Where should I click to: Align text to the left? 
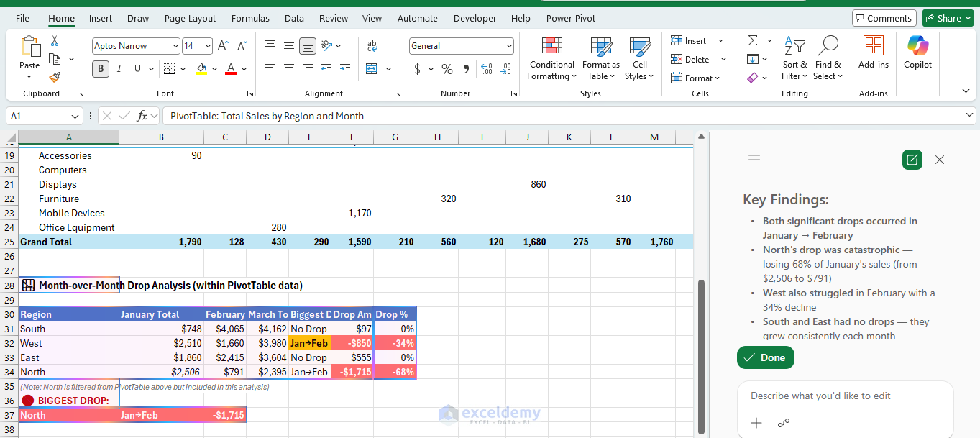pyautogui.click(x=270, y=69)
